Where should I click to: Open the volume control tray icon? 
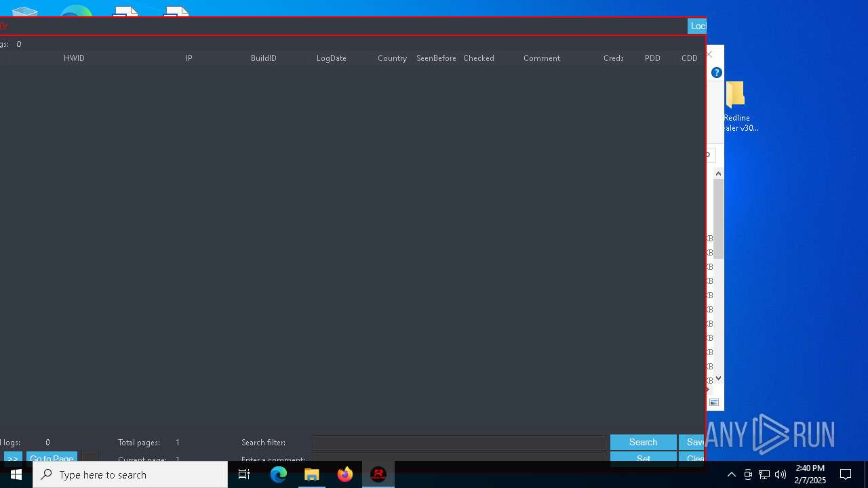point(781,474)
